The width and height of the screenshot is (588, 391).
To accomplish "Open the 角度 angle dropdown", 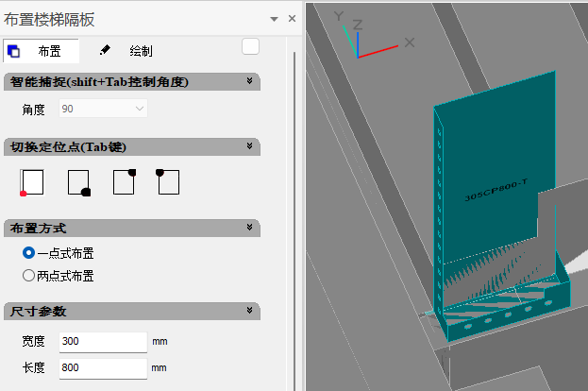I will [x=104, y=110].
